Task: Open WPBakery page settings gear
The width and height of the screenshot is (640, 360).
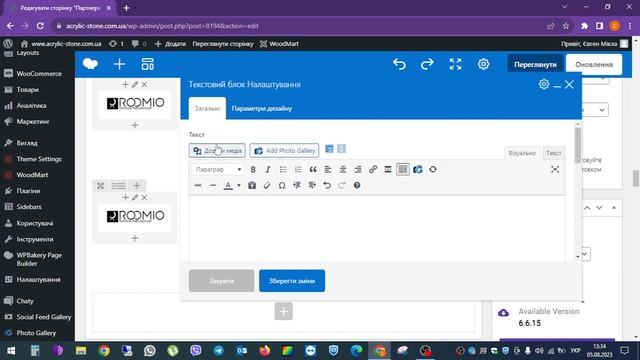Action: pyautogui.click(x=484, y=64)
